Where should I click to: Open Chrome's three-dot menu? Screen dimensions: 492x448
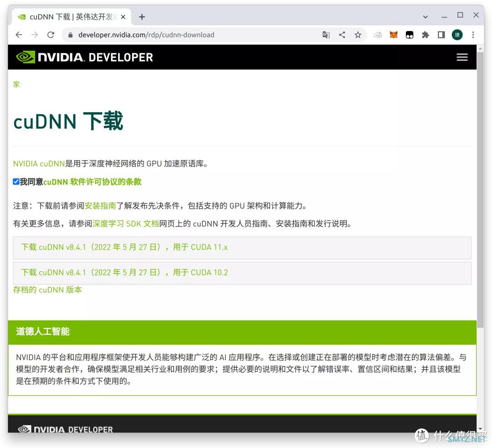tap(473, 35)
